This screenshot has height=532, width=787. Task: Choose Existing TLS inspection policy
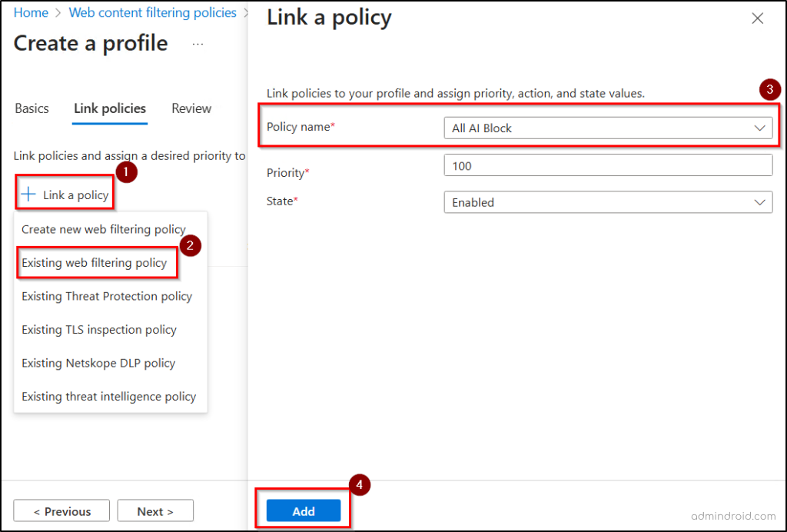tap(99, 330)
